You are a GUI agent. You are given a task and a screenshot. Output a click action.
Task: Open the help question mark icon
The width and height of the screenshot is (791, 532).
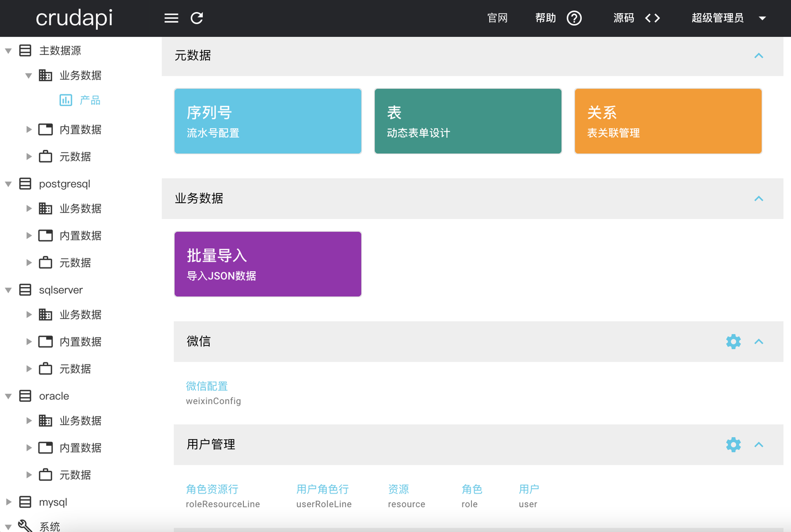point(574,18)
